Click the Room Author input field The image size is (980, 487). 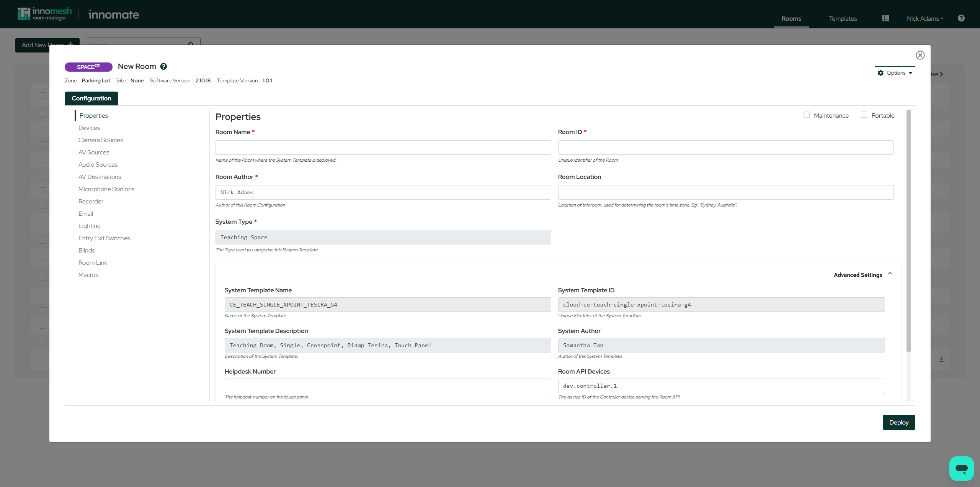pos(383,192)
